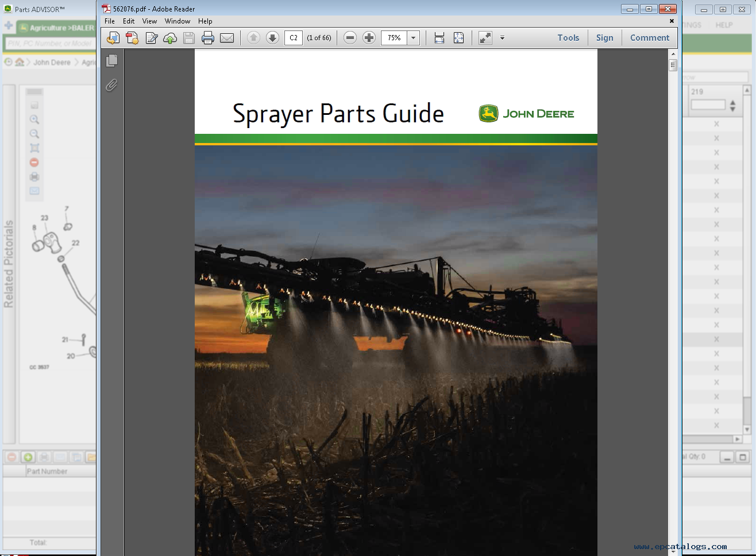Toggle Read Mode view
Screen dimensions: 756x556
pyautogui.click(x=485, y=38)
